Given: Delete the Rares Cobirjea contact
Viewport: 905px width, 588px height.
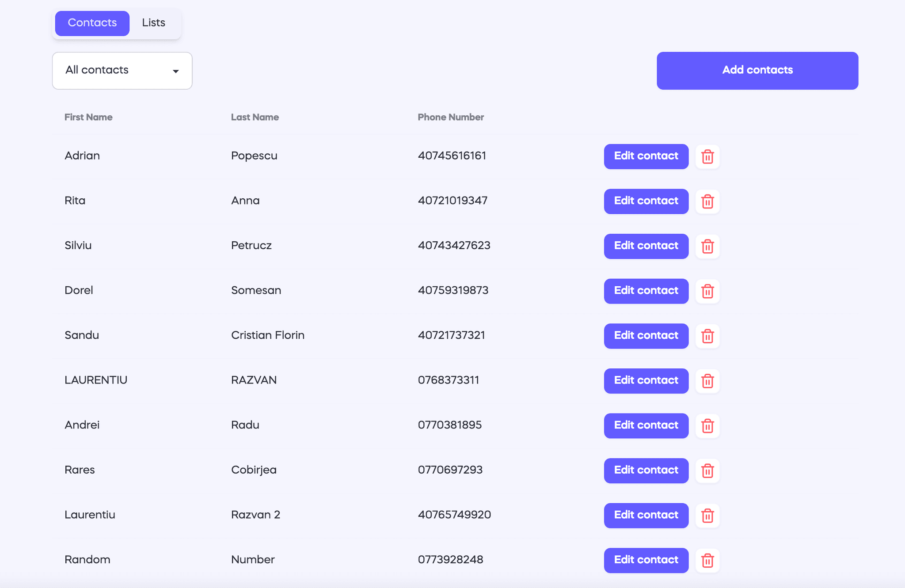Looking at the screenshot, I should click(707, 470).
